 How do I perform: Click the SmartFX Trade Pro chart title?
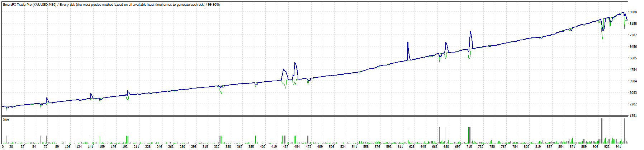[x=29, y=5]
